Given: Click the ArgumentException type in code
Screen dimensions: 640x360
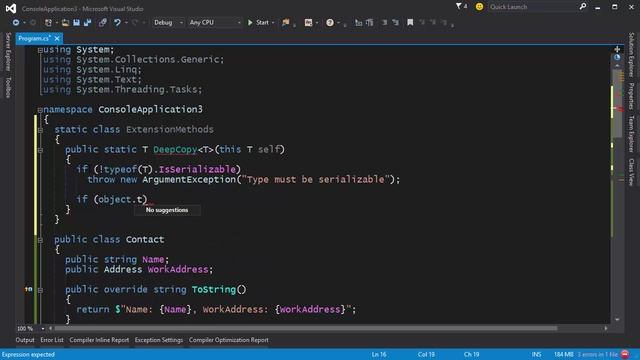Looking at the screenshot, I should [x=189, y=180].
